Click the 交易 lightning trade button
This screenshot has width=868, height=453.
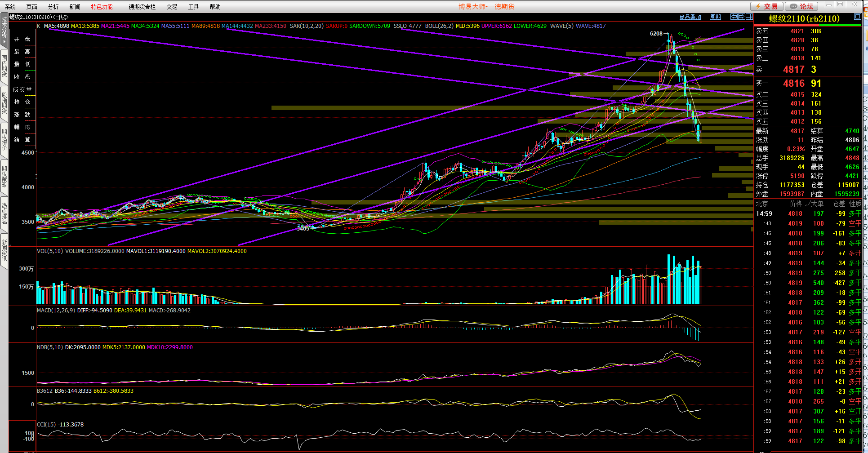point(767,6)
